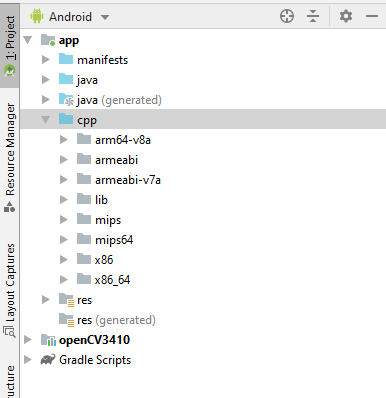Click the armeabi folder icon
The width and height of the screenshot is (386, 398).
[84, 159]
